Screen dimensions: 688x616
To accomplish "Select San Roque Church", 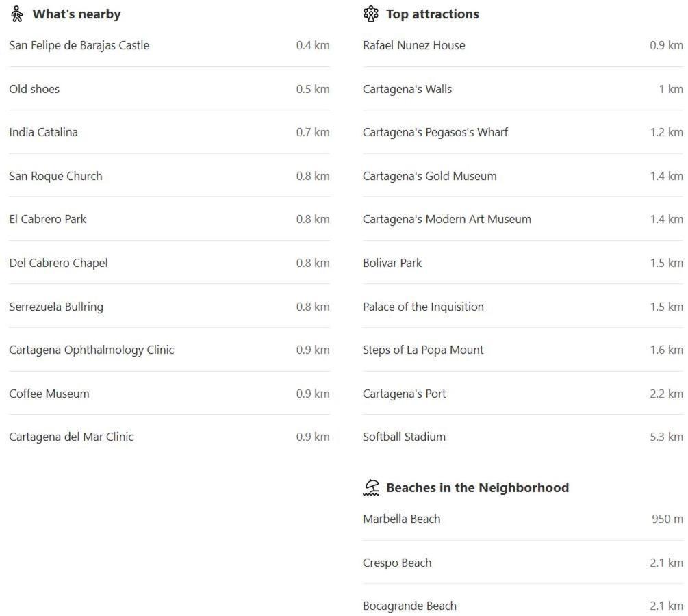I will pos(55,176).
